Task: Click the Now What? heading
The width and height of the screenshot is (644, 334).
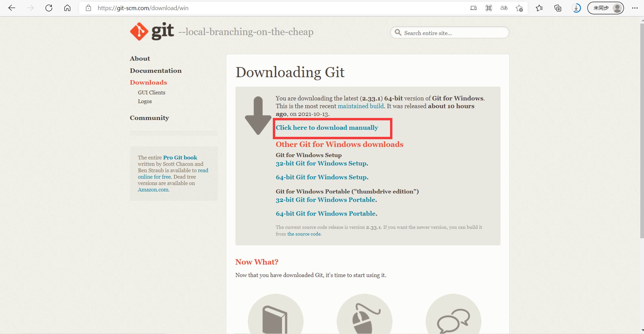Action: coord(257,262)
